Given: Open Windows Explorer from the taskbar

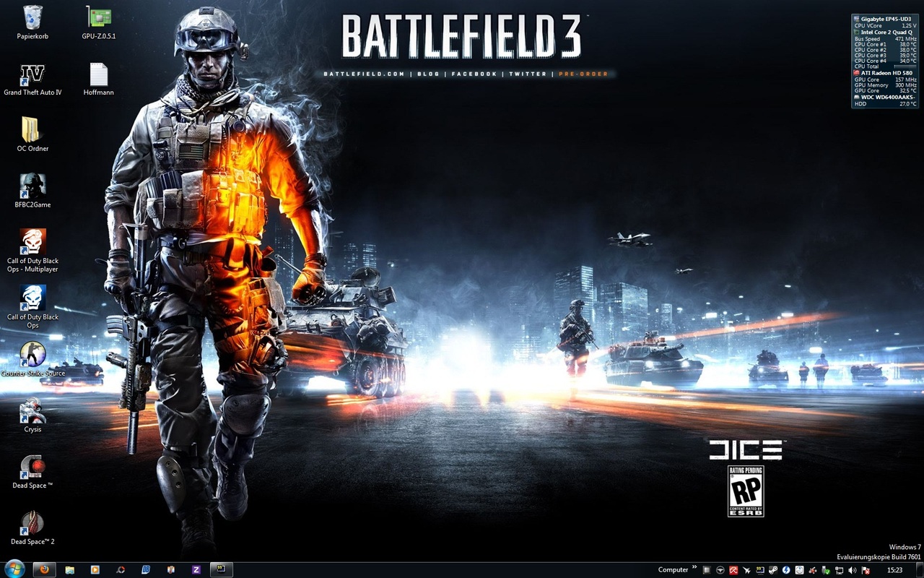Looking at the screenshot, I should point(70,569).
